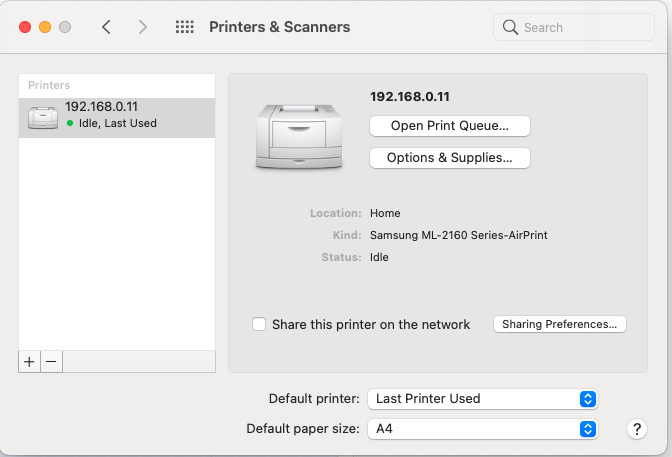Open Sharing Preferences
Screen dimensions: 672x457
tap(560, 324)
